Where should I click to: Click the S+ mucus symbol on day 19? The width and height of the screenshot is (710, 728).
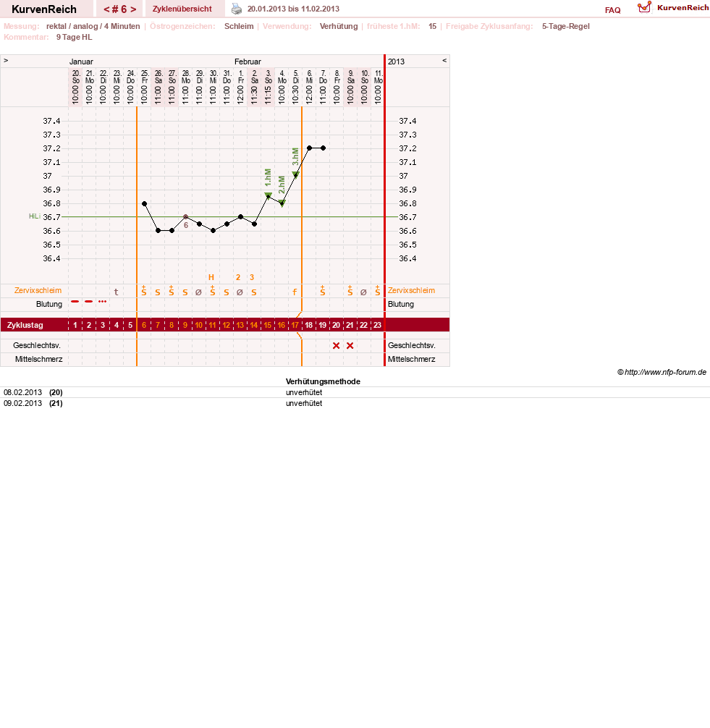tap(323, 291)
